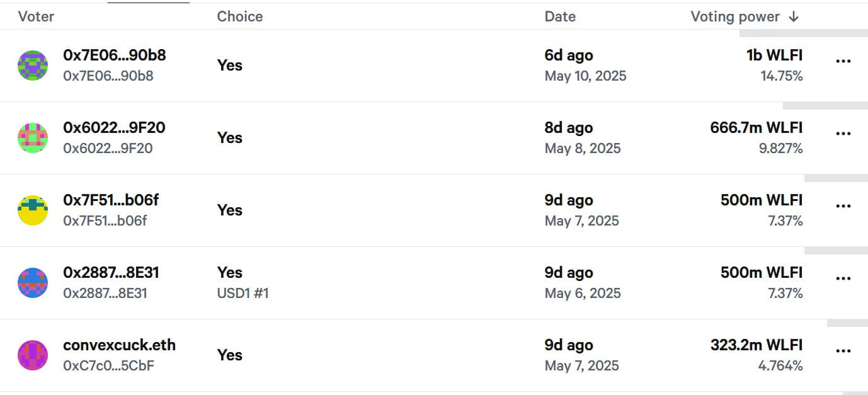The width and height of the screenshot is (868, 395).
Task: Click yellow avatar of voter 0x7F51...b06f
Action: pos(33,210)
